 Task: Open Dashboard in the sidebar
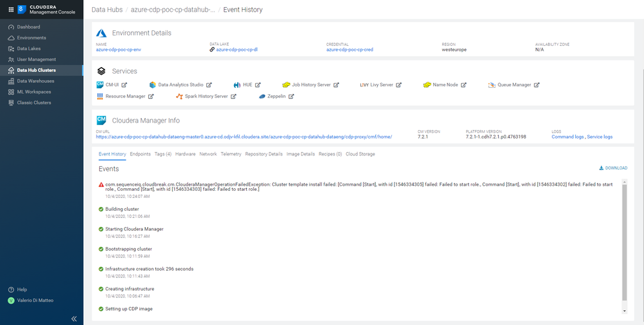pyautogui.click(x=28, y=27)
